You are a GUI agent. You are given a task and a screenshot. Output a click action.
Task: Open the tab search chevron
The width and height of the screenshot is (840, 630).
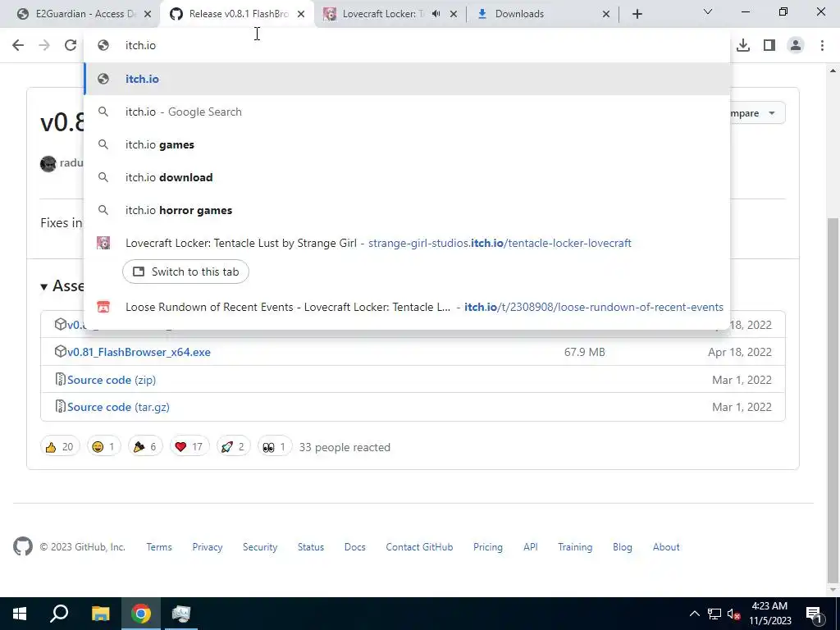708,11
